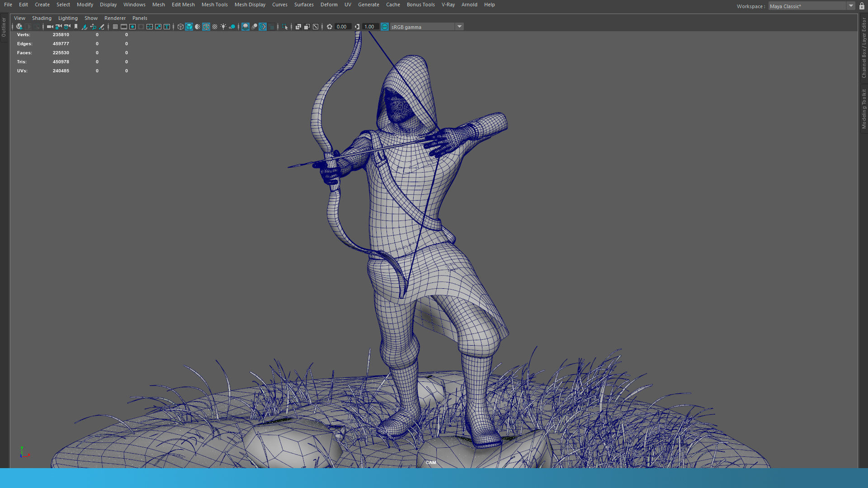Viewport: 868px width, 488px height.
Task: Click the Verts count 235810
Action: click(61, 35)
